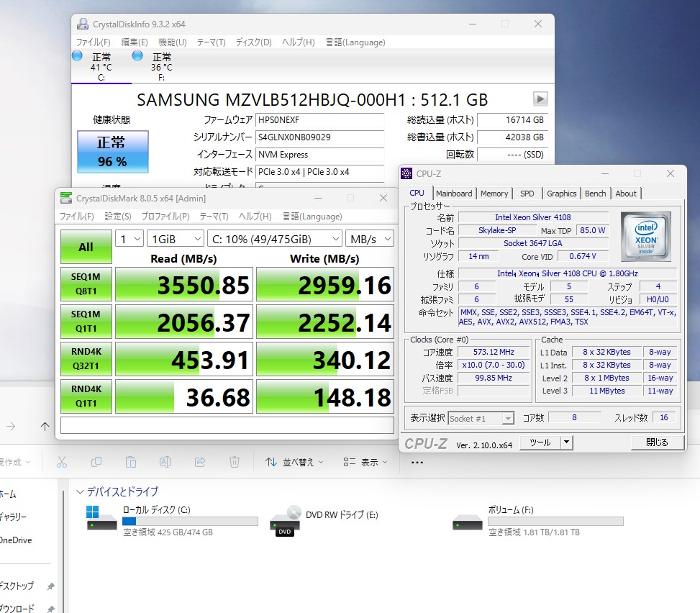Click the firmware field HPS0NEXF

319,119
